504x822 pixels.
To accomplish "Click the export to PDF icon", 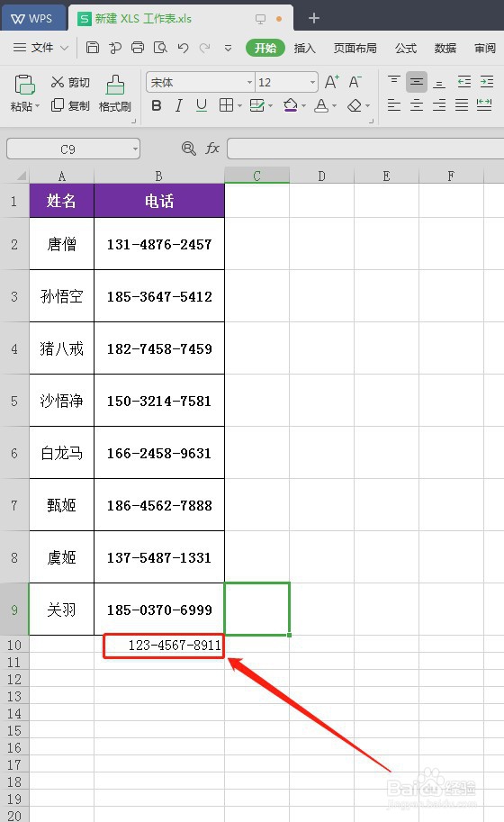I will pos(115,48).
